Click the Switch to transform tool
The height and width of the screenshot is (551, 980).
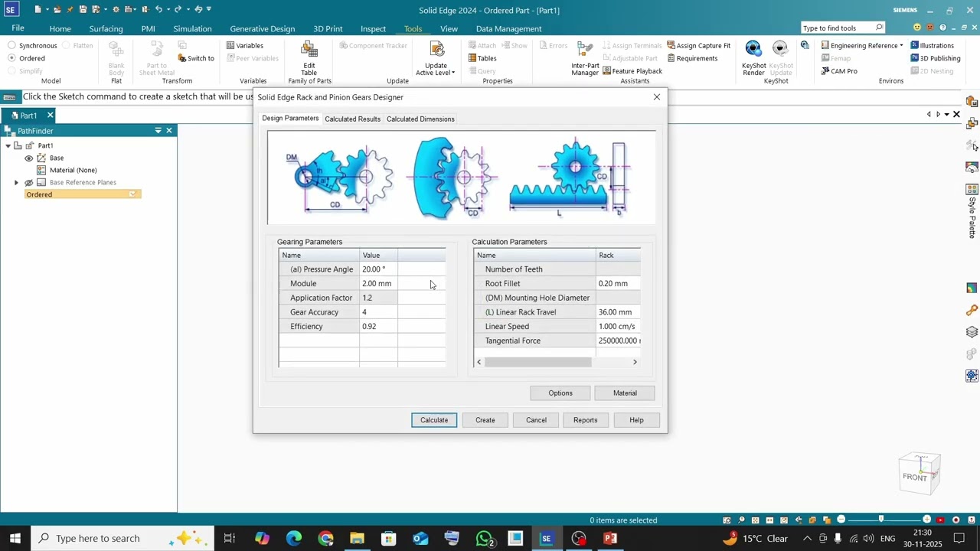point(196,58)
